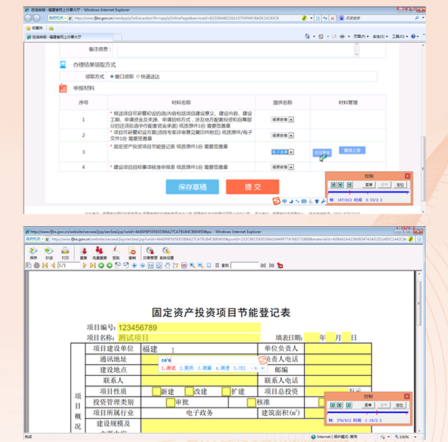The width and height of the screenshot is (448, 442).
Task: Click the 项目建设单位 input field containing 福建
Action: 199,349
